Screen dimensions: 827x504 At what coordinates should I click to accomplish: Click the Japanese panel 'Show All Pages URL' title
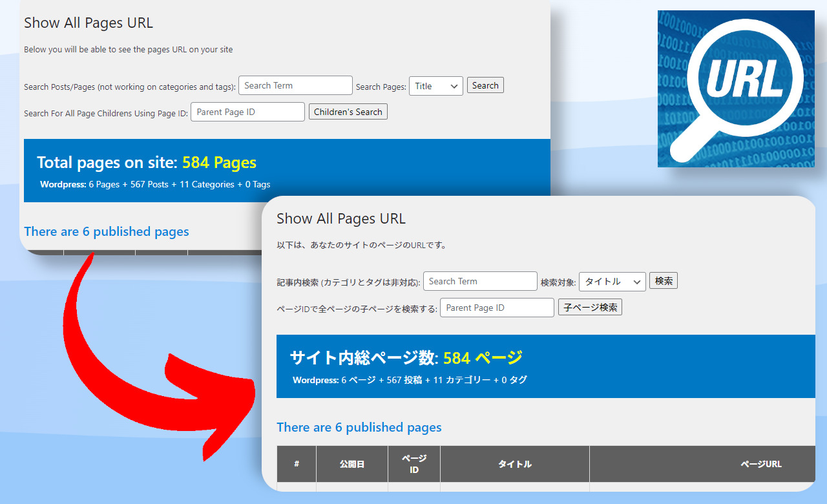pyautogui.click(x=341, y=218)
